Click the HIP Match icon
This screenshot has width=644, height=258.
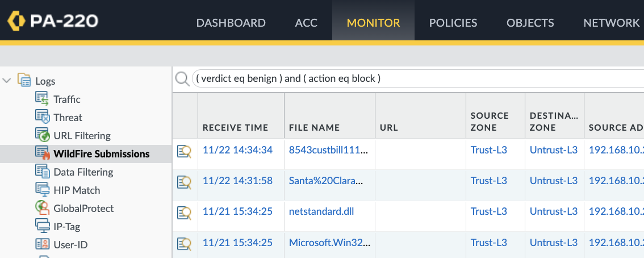point(42,189)
